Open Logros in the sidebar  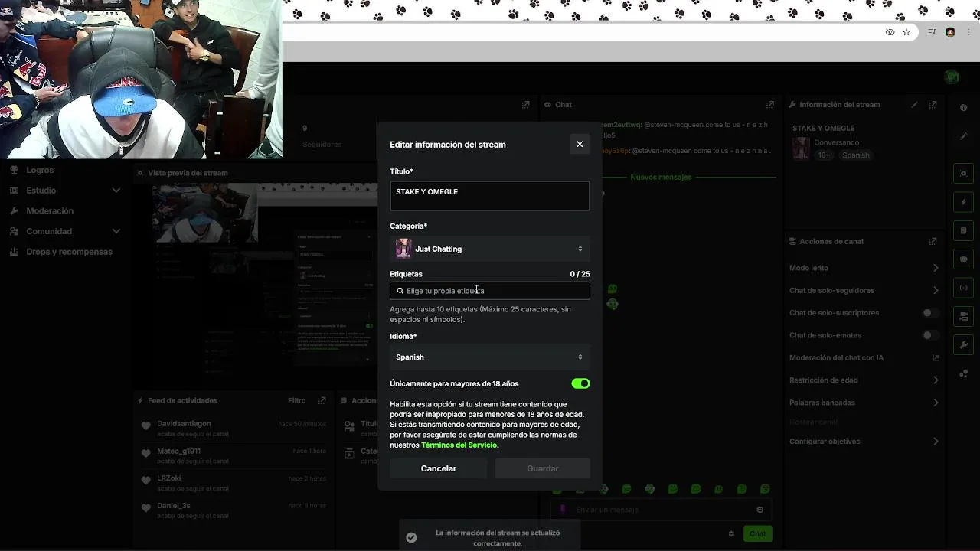pyautogui.click(x=40, y=170)
